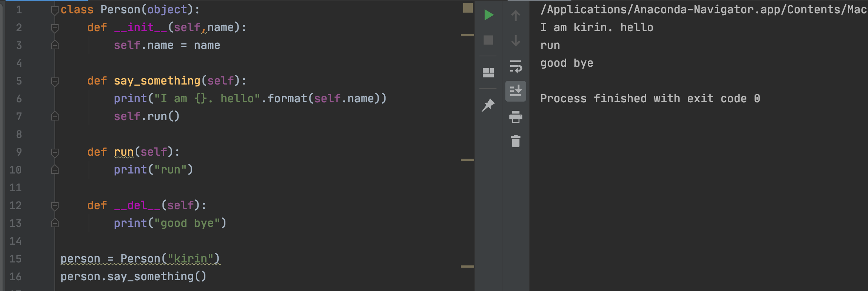Collapse the class Person fold marker
This screenshot has height=291, width=868.
55,10
